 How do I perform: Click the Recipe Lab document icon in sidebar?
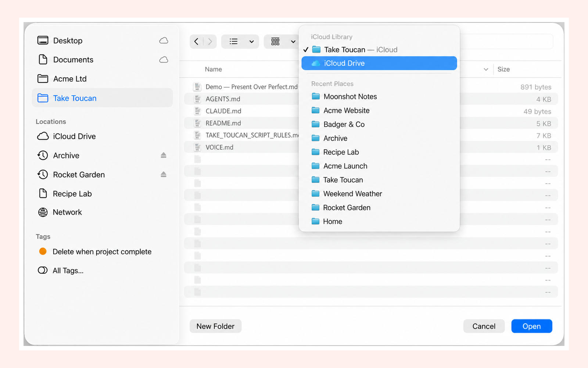pyautogui.click(x=43, y=194)
